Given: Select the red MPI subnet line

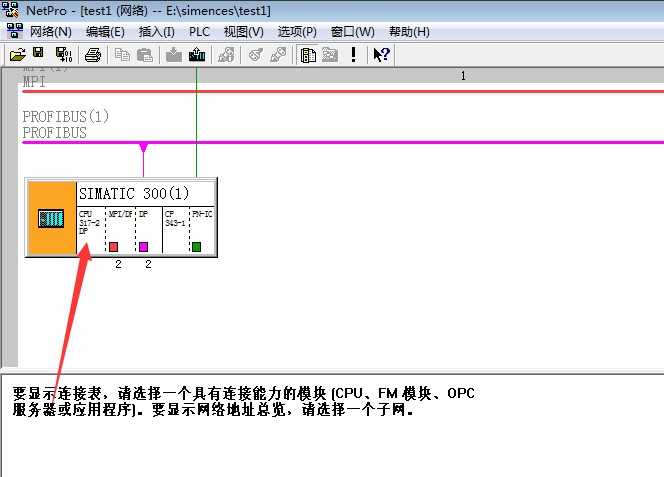Looking at the screenshot, I should pos(343,91).
